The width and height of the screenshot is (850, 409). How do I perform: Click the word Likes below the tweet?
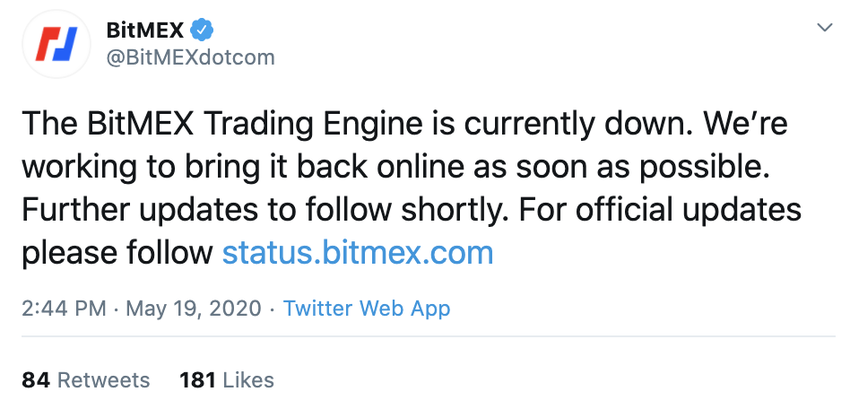(x=248, y=380)
